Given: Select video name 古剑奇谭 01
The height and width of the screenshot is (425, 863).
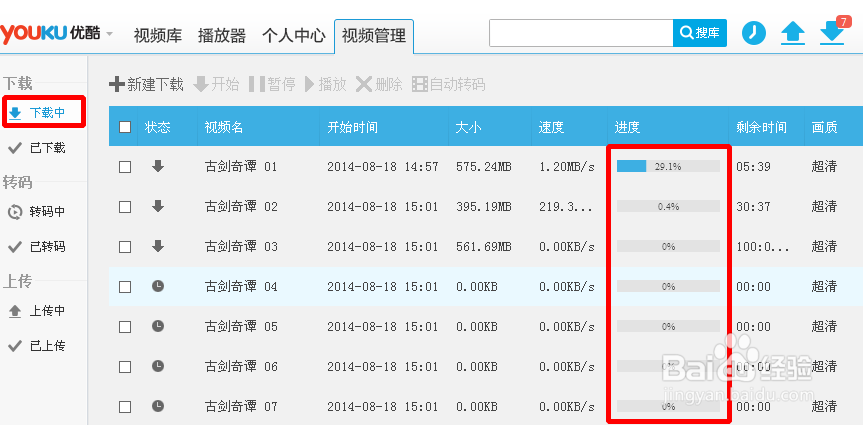Looking at the screenshot, I should [241, 166].
